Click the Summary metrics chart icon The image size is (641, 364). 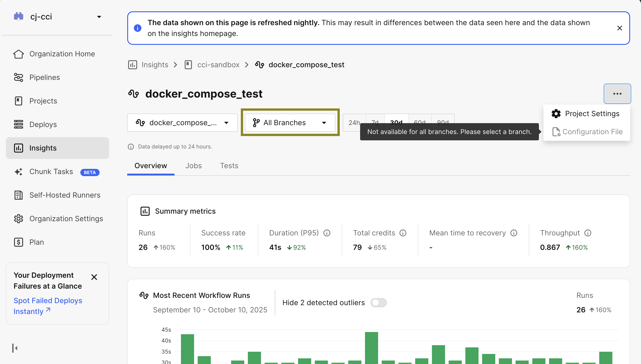(x=145, y=211)
